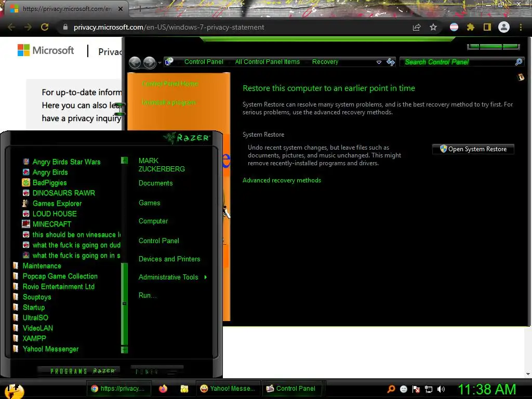Viewport: 532px width, 399px height.
Task: Open Computer from the start menu
Action: (x=153, y=221)
